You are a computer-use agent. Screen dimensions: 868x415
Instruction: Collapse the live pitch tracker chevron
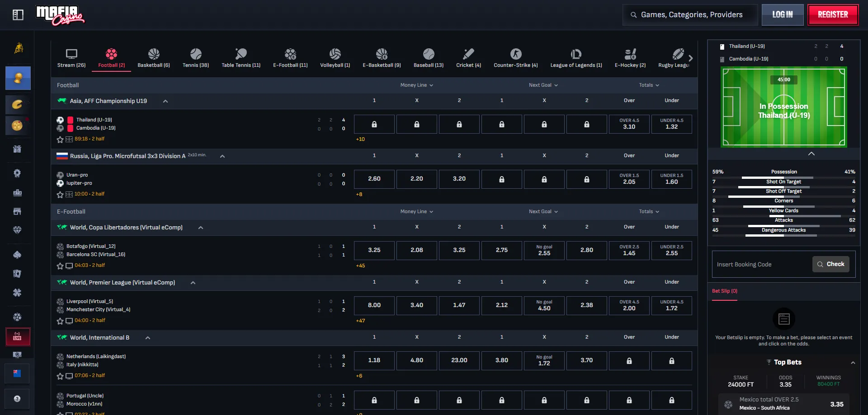(811, 154)
